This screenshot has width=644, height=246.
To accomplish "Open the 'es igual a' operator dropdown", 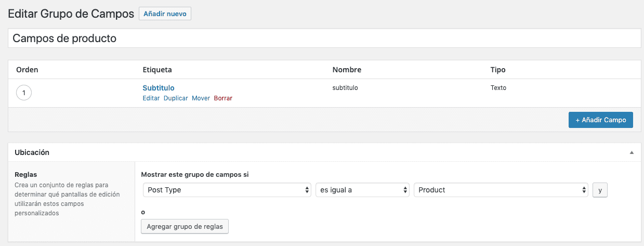I will tap(362, 190).
